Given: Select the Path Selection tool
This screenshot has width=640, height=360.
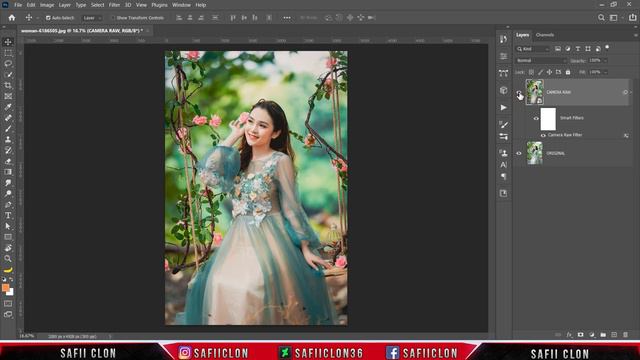Looking at the screenshot, I should click(8, 226).
